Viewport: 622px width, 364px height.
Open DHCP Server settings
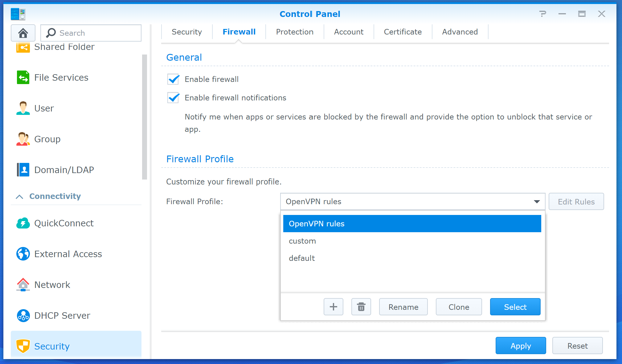point(62,316)
